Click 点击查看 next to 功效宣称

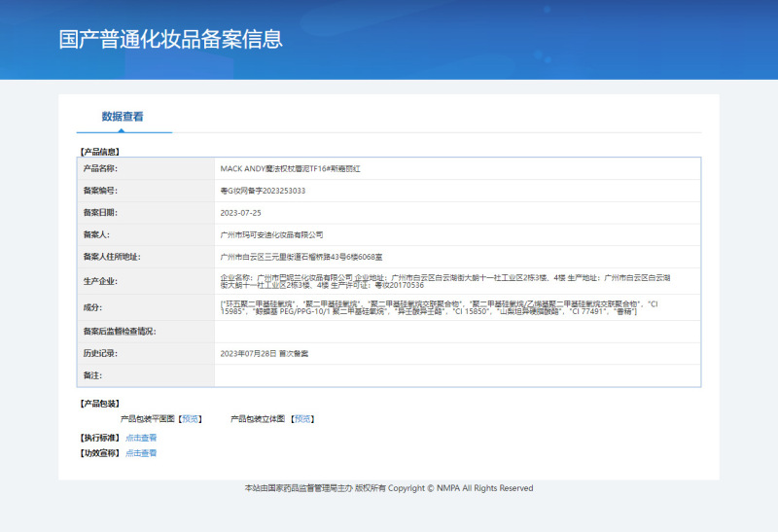point(141,453)
